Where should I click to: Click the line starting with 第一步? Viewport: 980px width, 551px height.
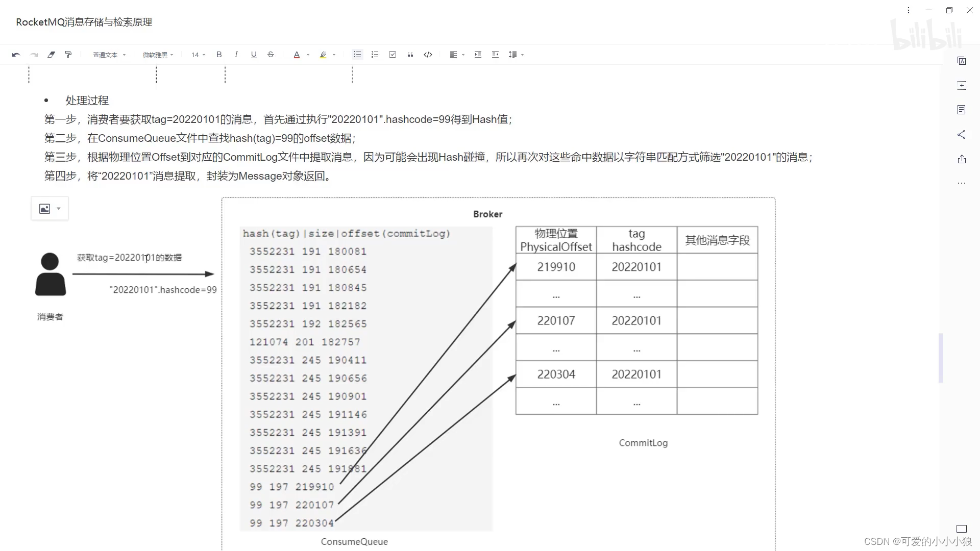click(278, 119)
